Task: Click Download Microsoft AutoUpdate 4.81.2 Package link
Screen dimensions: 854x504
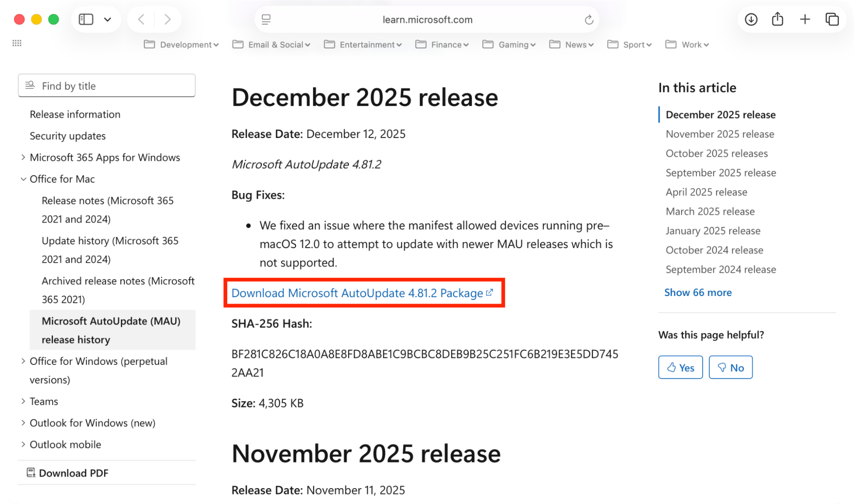Action: point(361,293)
